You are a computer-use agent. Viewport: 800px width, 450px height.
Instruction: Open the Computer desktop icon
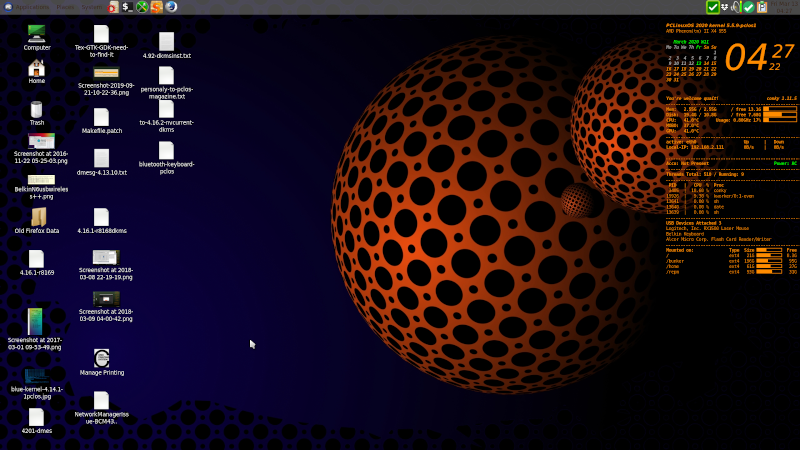coord(37,33)
